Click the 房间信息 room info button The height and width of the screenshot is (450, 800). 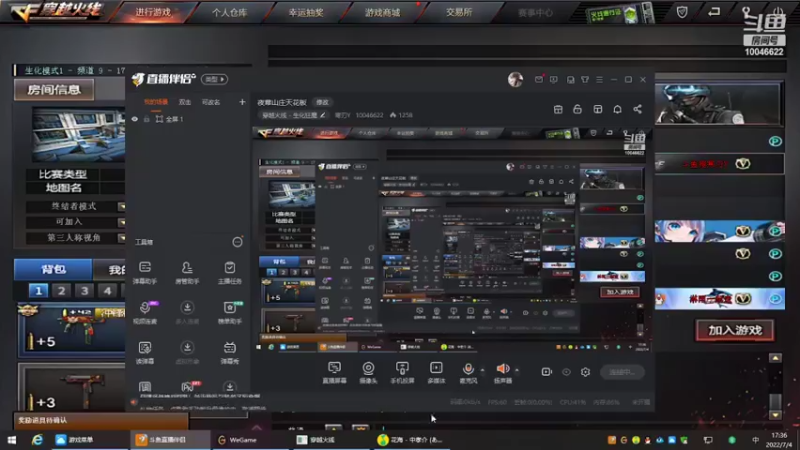click(54, 90)
